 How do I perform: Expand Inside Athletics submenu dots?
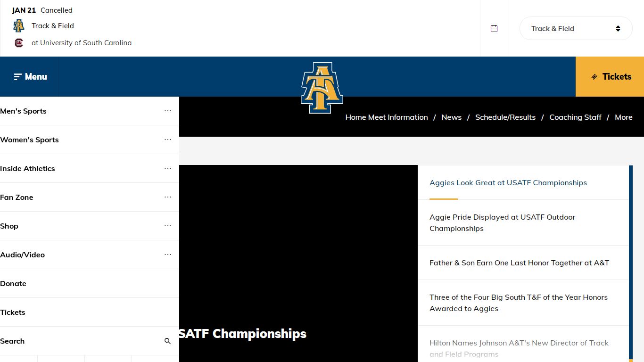[x=168, y=168]
